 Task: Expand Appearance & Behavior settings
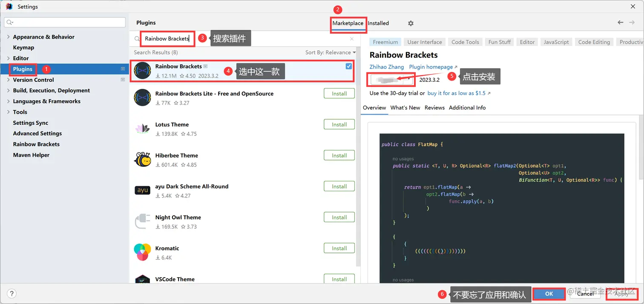pyautogui.click(x=9, y=37)
